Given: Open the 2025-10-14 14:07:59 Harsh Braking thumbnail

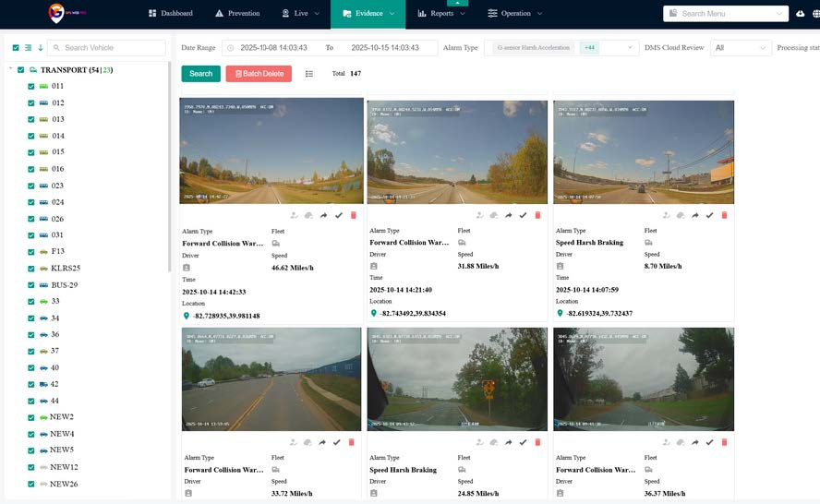Looking at the screenshot, I should [x=644, y=152].
